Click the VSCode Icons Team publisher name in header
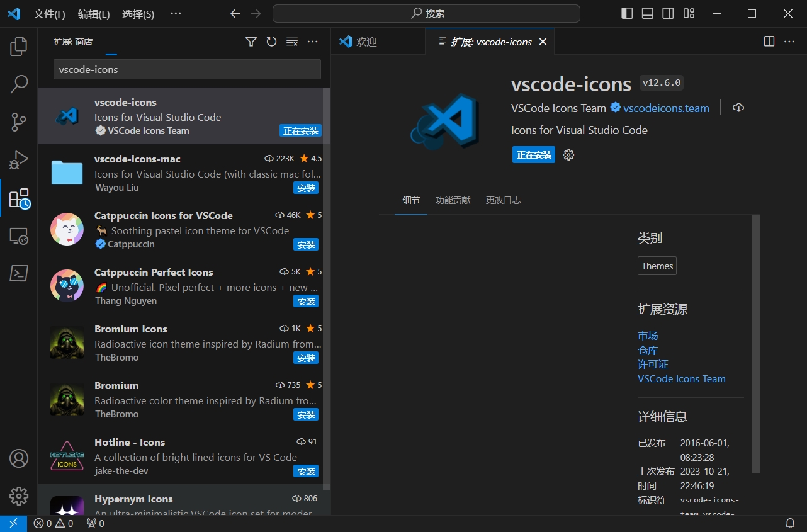Image resolution: width=807 pixels, height=532 pixels. click(558, 108)
